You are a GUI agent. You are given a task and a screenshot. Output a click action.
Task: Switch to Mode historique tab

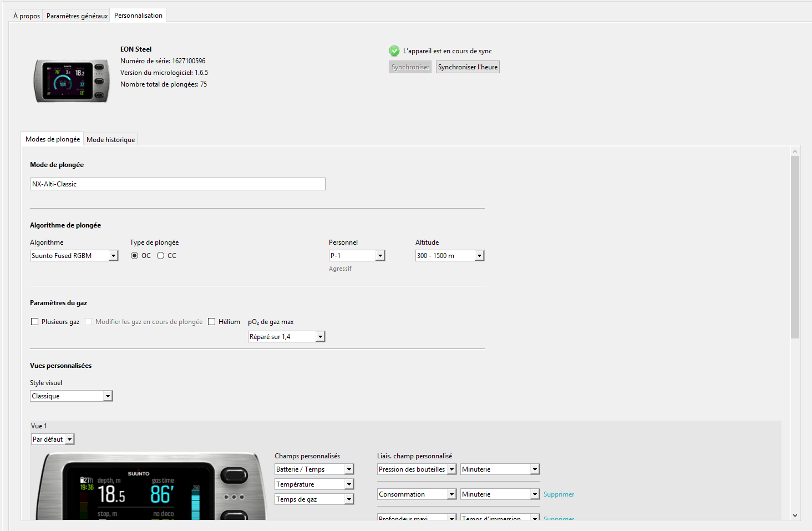click(110, 140)
